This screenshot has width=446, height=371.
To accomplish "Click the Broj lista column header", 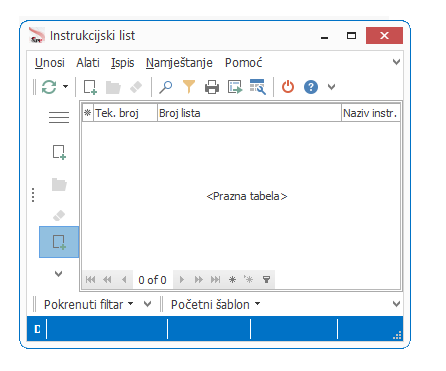I will tap(249, 113).
